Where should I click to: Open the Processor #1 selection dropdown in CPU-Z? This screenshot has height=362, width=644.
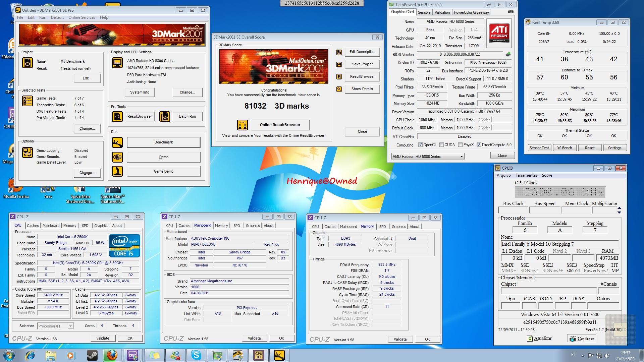[x=55, y=326]
